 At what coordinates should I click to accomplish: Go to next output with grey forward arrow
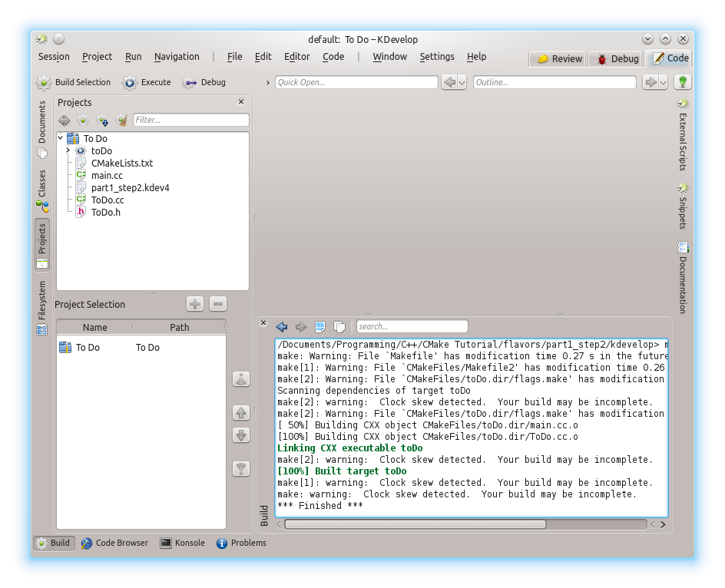(301, 327)
